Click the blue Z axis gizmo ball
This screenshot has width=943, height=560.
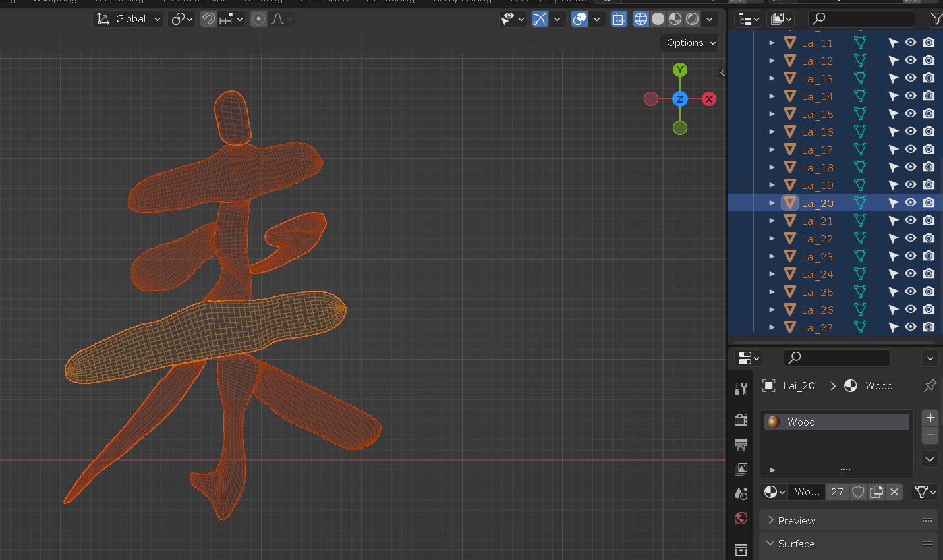[680, 99]
